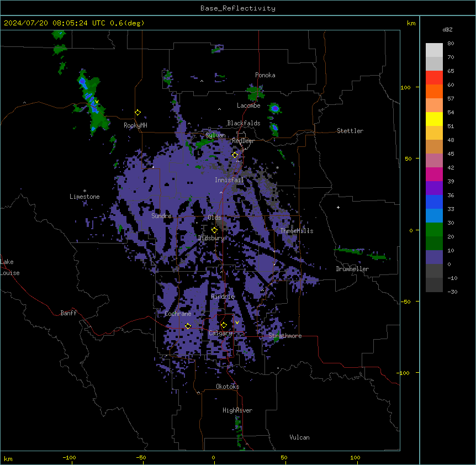Click the yellow diamond marker between Olds and Didsbury
Image resolution: width=476 pixels, height=465 pixels.
(214, 230)
